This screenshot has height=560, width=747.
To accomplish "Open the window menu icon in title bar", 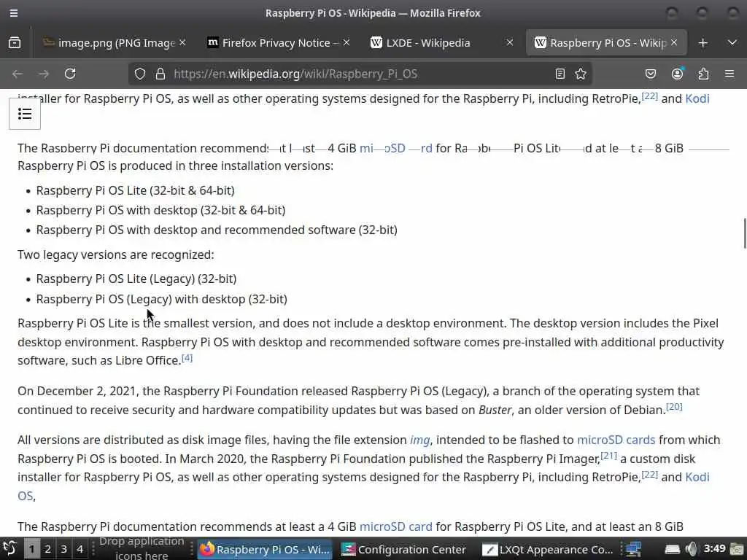I will (x=14, y=13).
